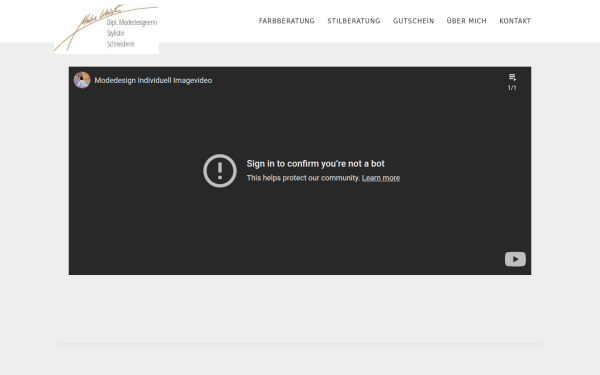Select GUTSCHEIN in the navigation

pyautogui.click(x=414, y=21)
